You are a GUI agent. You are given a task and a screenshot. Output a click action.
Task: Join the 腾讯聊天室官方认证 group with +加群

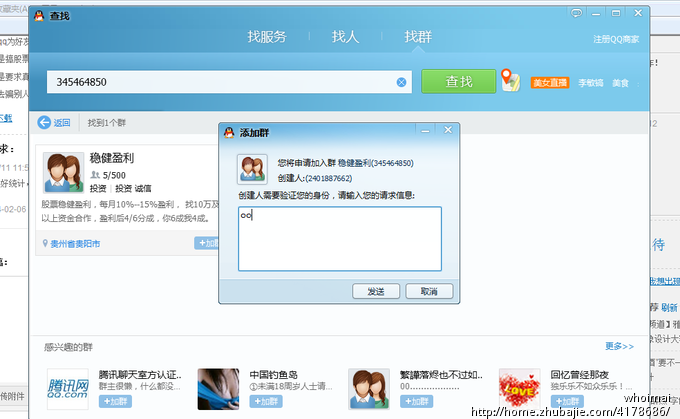coord(115,401)
